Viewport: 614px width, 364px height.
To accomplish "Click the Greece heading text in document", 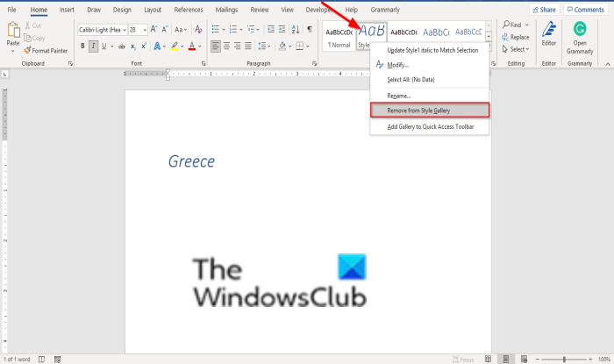I will 191,161.
